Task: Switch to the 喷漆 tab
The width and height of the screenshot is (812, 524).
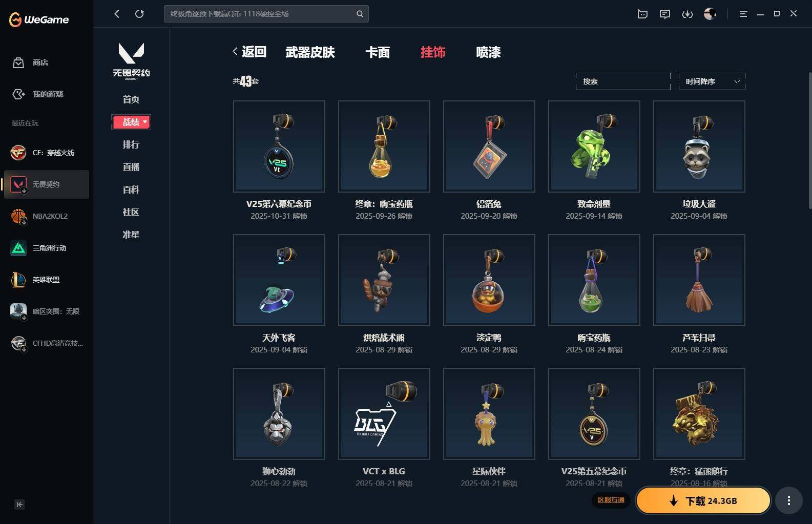Action: coord(488,52)
